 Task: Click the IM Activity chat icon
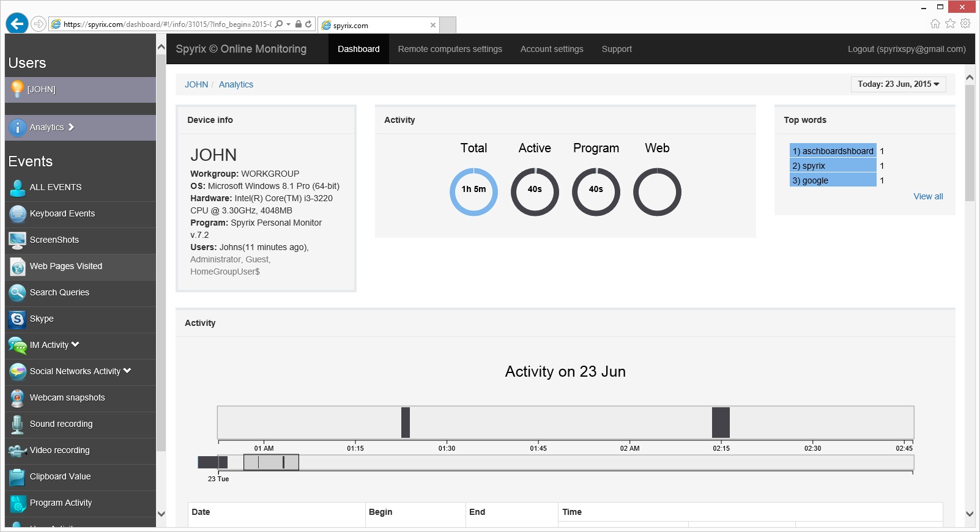pyautogui.click(x=17, y=345)
